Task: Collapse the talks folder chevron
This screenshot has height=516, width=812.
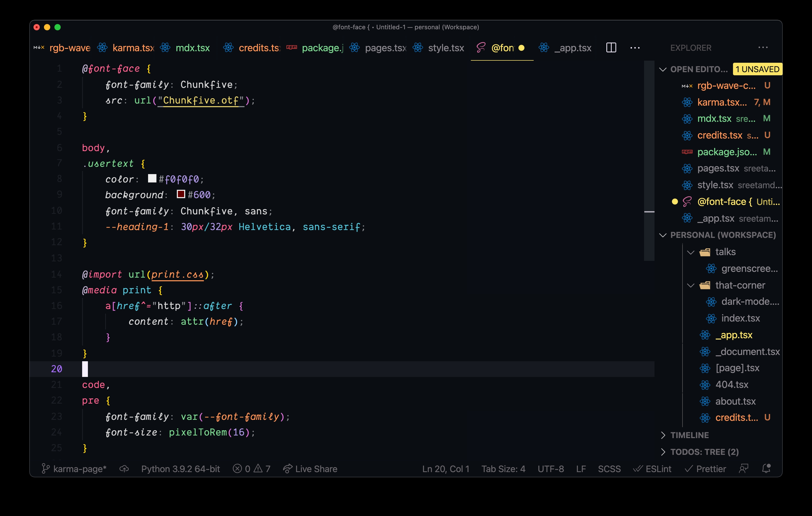Action: click(x=691, y=252)
